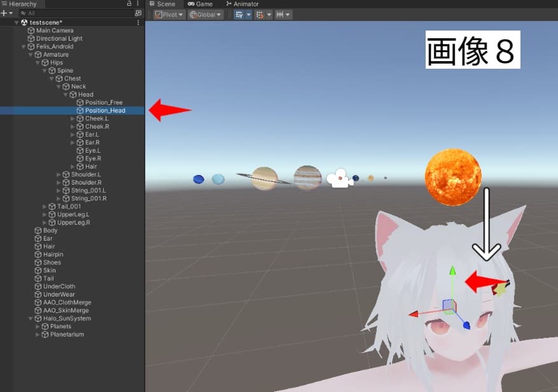Collapse the Felis_Android object
The image size is (558, 392).
click(24, 46)
